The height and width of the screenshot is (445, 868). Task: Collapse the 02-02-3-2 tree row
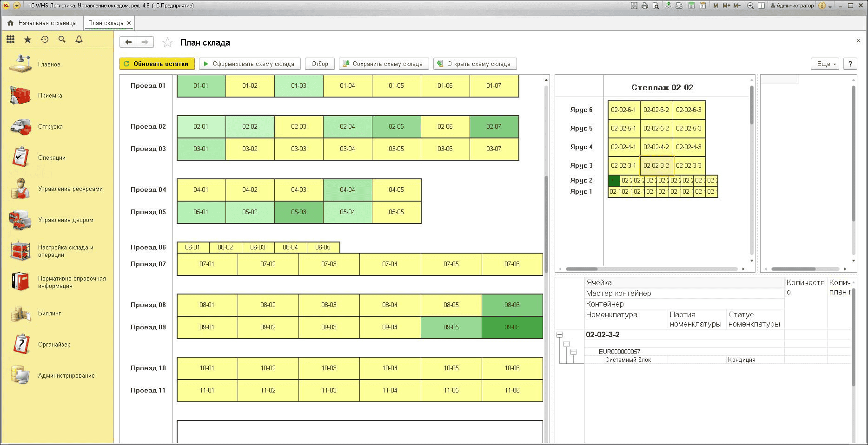point(560,334)
